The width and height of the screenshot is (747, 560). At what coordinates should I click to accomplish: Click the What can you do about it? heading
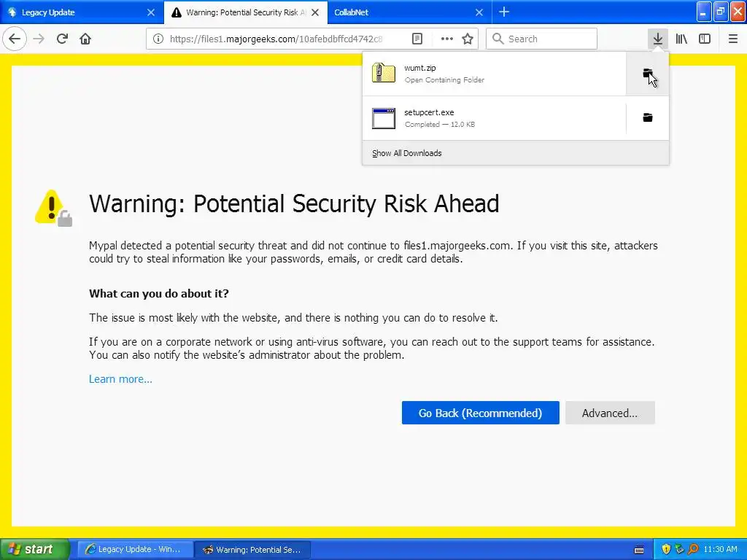tap(158, 293)
